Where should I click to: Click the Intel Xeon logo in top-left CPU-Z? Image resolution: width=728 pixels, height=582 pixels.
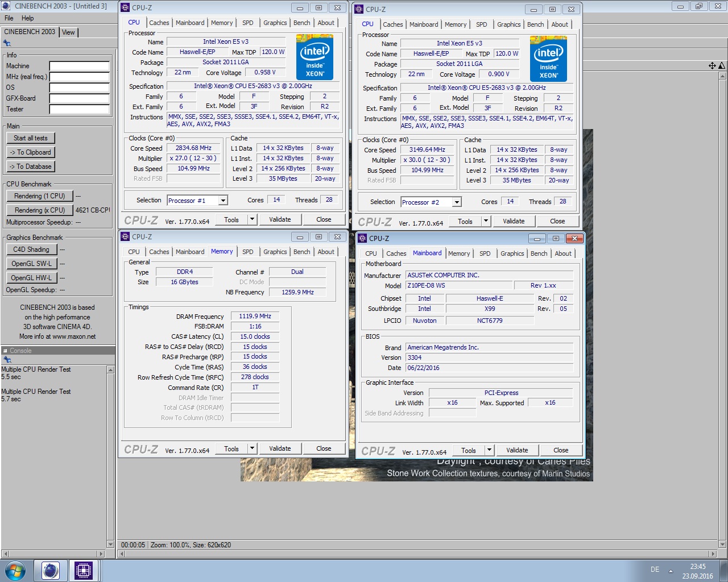[315, 57]
